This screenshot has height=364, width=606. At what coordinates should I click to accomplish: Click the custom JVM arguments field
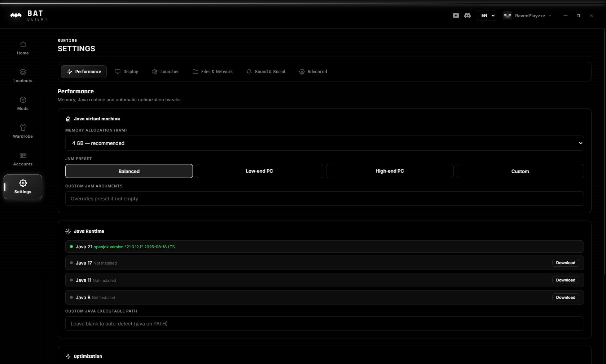pyautogui.click(x=325, y=199)
